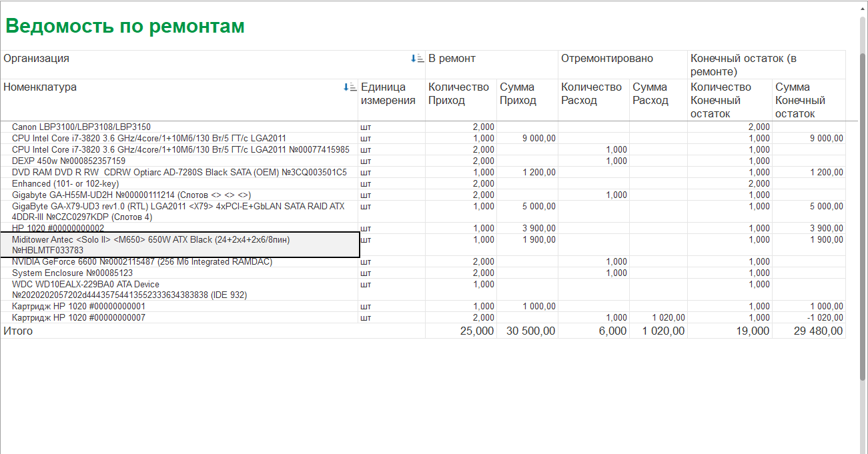The height and width of the screenshot is (454, 868).
Task: Click the sort icon in Номенклатура header
Action: (x=350, y=87)
